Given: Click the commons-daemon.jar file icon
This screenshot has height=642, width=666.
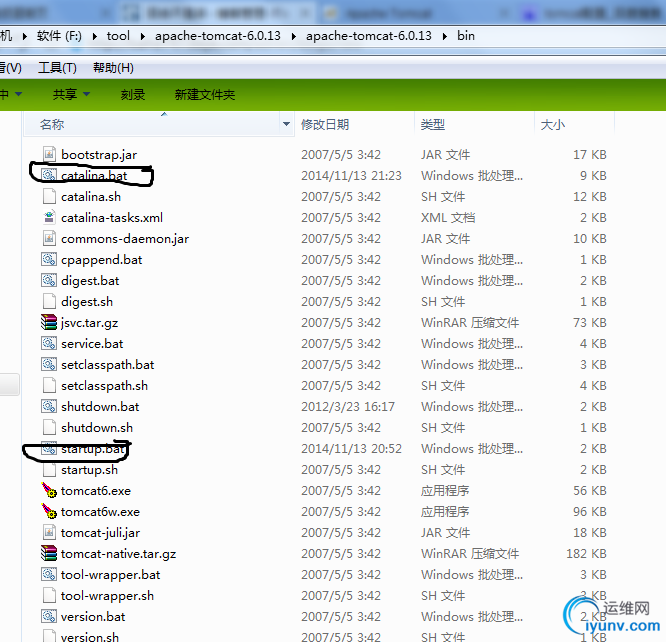Looking at the screenshot, I should [x=49, y=238].
